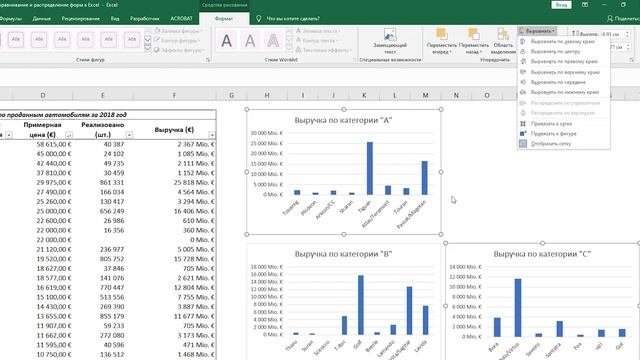Viewport: 640px width, 360px height.
Task: Click the Выручка (€) column header cell
Action: point(174,130)
